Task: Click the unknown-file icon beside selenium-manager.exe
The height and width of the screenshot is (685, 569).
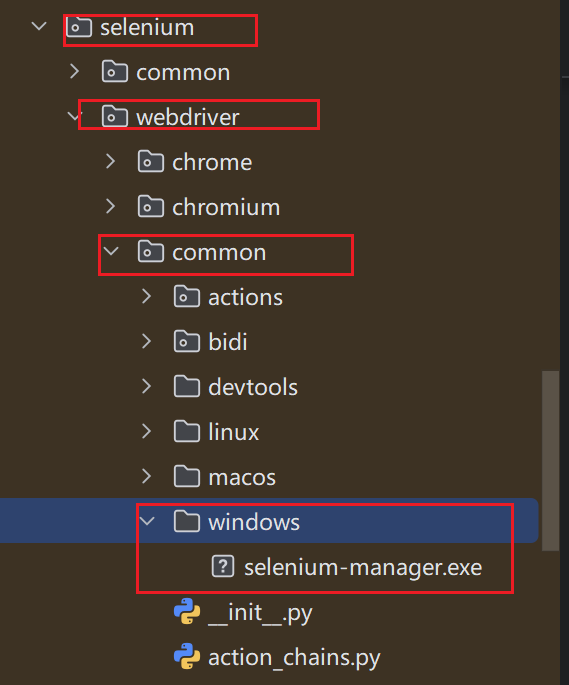Action: point(223,567)
